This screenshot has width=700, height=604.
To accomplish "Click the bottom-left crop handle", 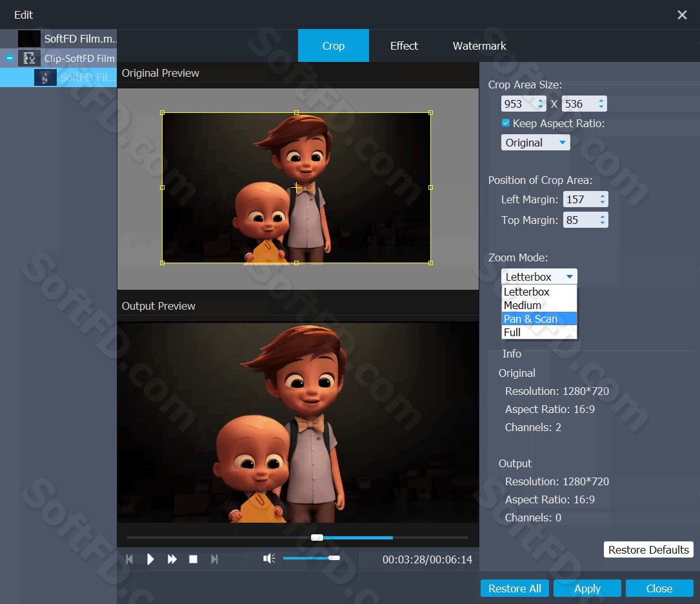I will (x=163, y=263).
